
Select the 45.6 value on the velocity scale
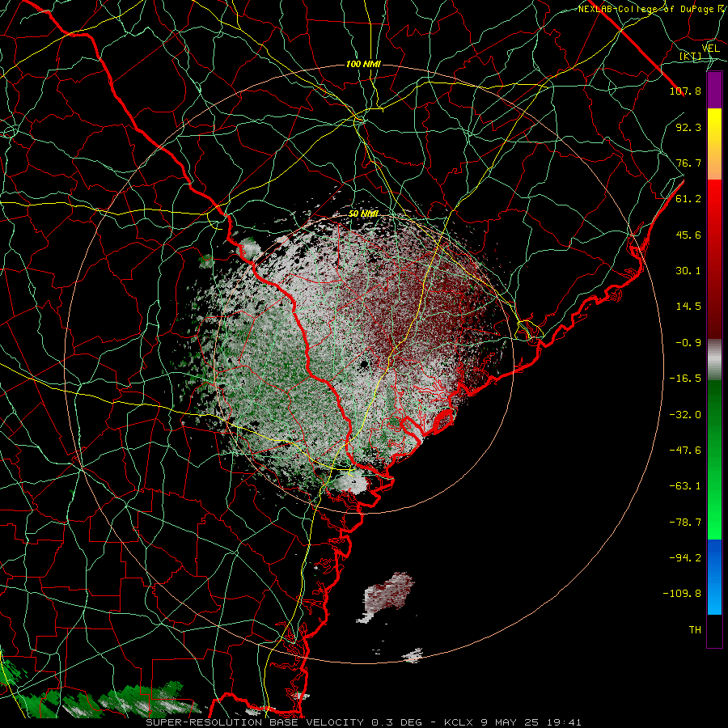pos(688,235)
